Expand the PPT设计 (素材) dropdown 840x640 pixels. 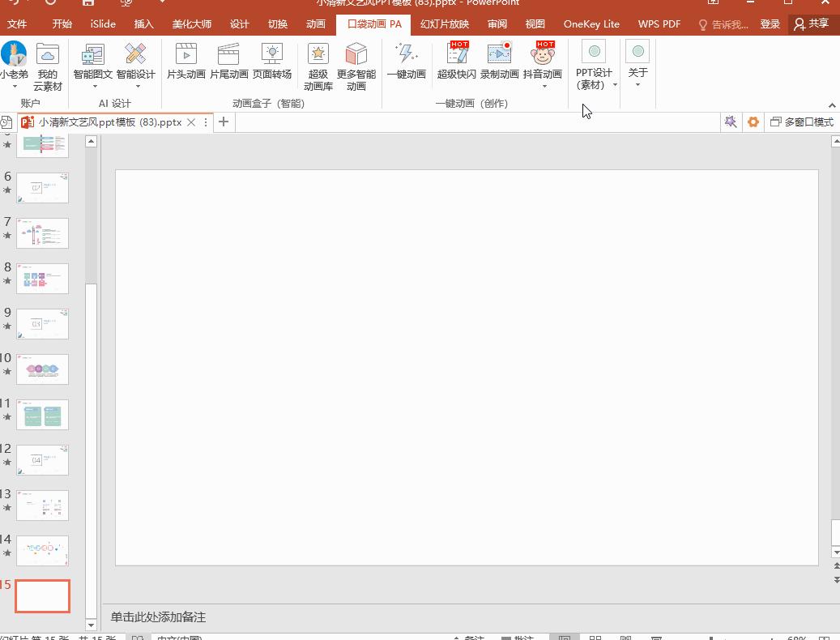pyautogui.click(x=616, y=85)
